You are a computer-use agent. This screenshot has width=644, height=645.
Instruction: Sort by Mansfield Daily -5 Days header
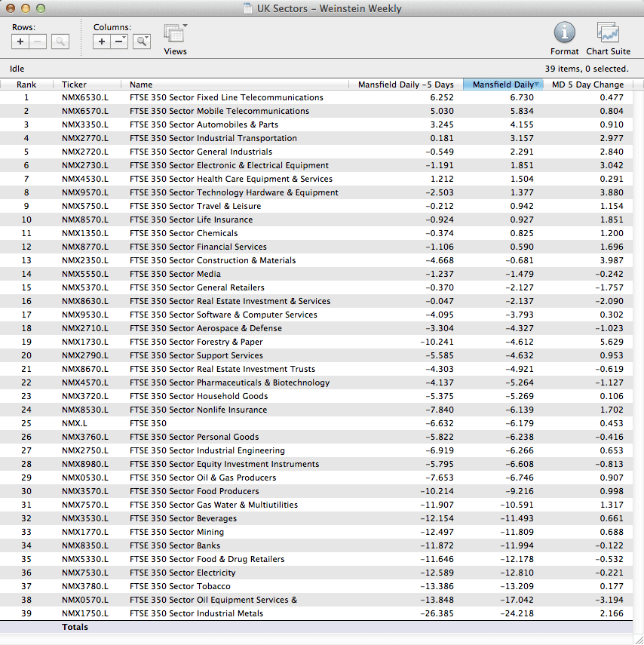pos(406,84)
